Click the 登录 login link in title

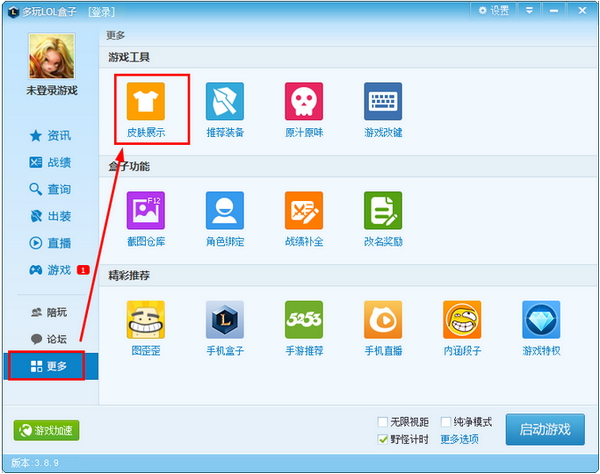tap(101, 12)
